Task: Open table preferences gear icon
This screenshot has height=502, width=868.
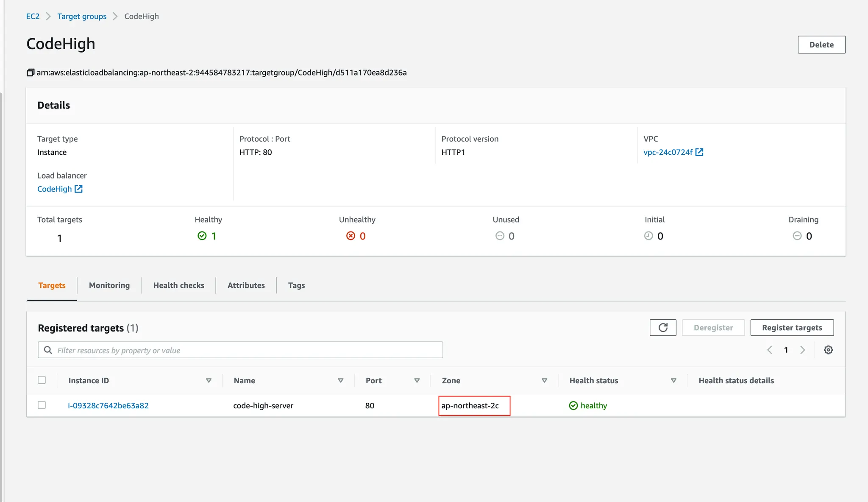Action: coord(828,350)
